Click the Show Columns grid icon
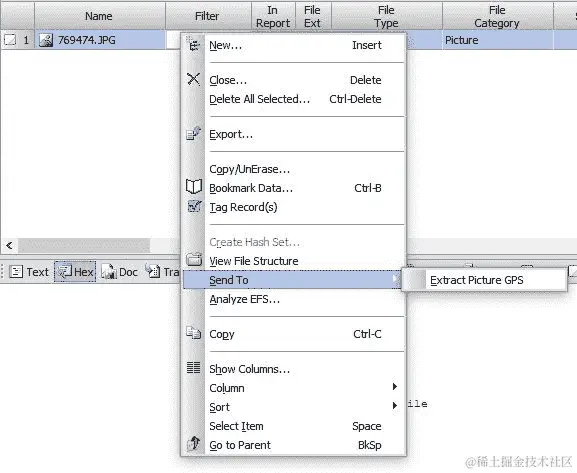The width and height of the screenshot is (577, 473). [x=194, y=367]
